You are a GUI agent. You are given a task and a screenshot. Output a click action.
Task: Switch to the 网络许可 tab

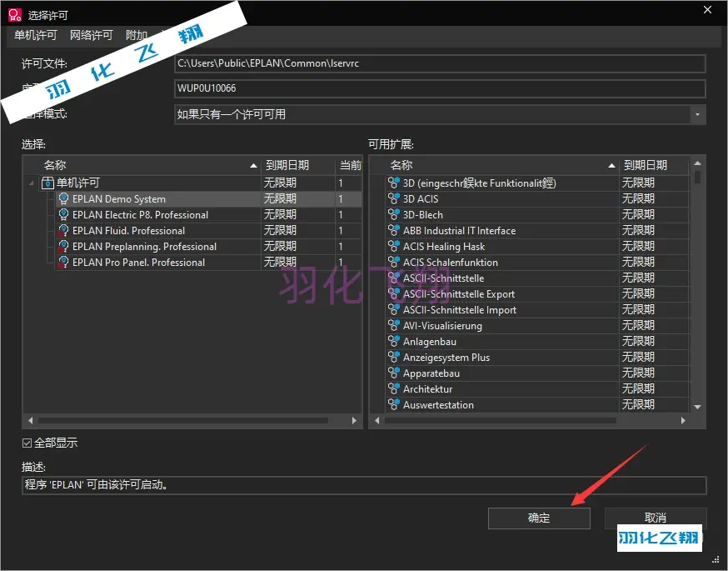(x=91, y=35)
